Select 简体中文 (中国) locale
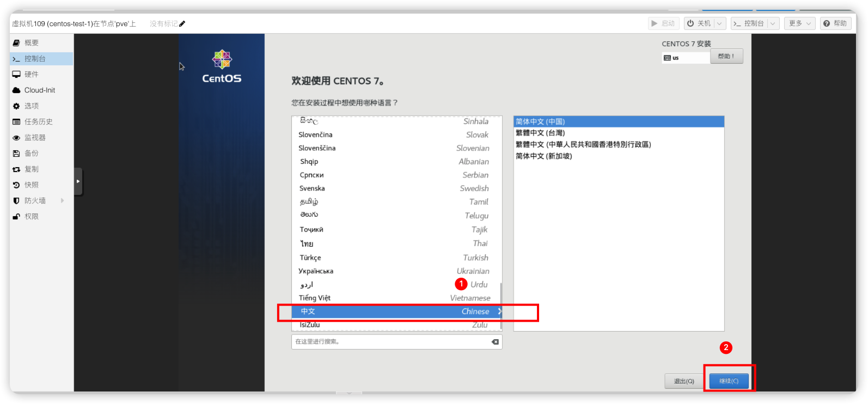 point(619,122)
